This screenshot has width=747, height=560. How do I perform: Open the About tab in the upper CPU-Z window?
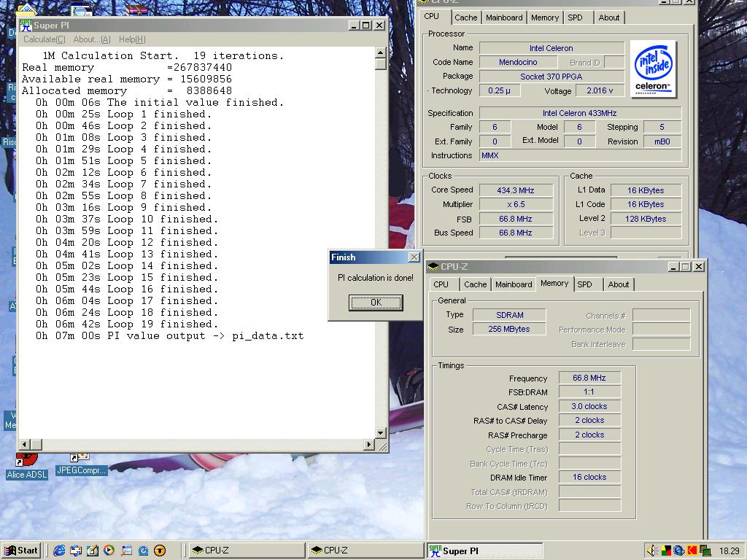click(x=609, y=17)
